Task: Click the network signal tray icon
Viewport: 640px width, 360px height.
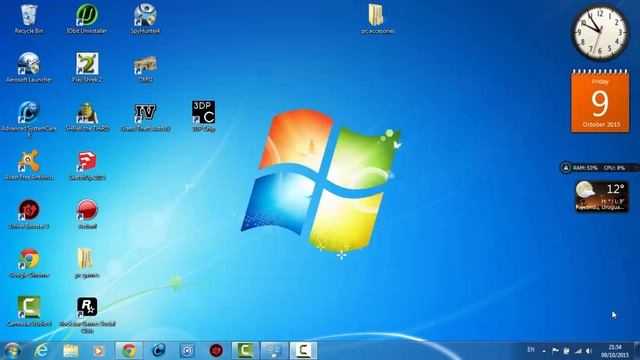Action: (x=578, y=351)
